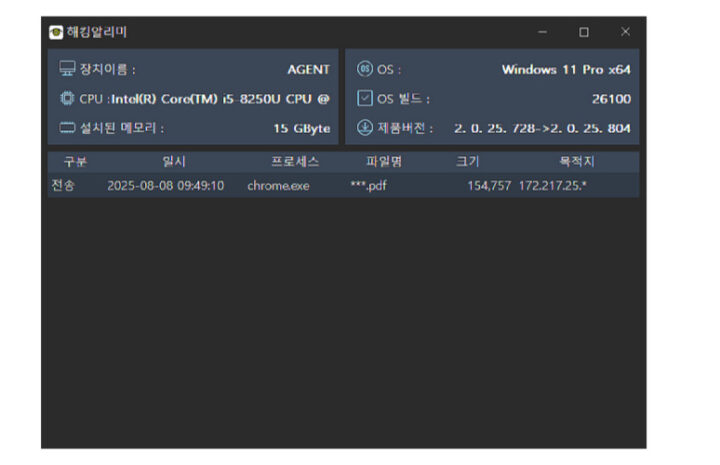The height and width of the screenshot is (465, 720).
Task: Click the chrome.exe process cell
Action: [x=278, y=185]
